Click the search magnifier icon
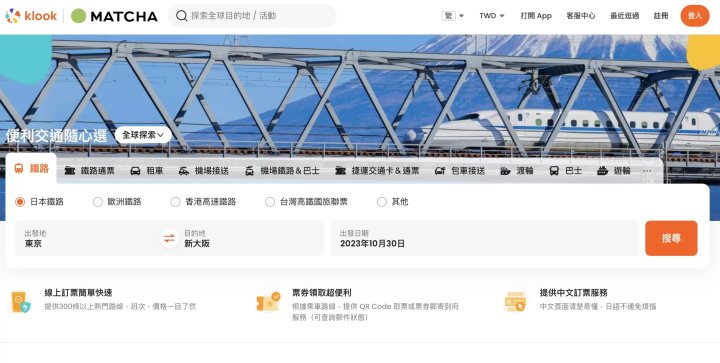 pyautogui.click(x=181, y=16)
